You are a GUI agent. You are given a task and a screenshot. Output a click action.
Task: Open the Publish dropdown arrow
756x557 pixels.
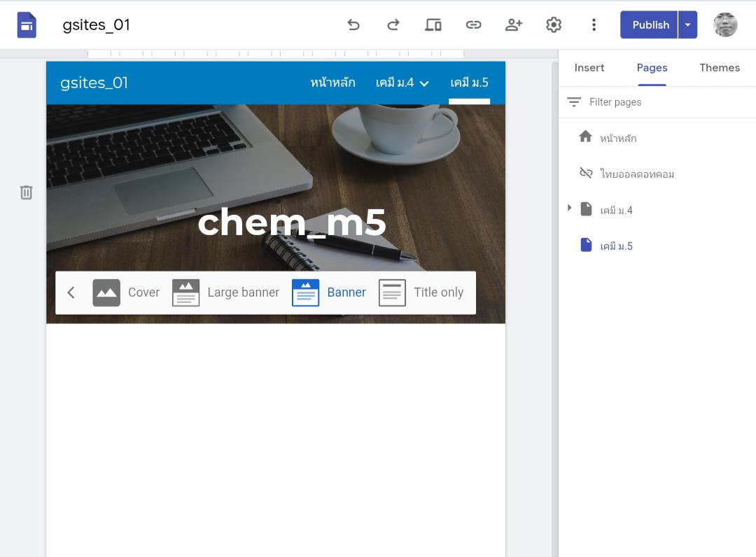click(687, 25)
